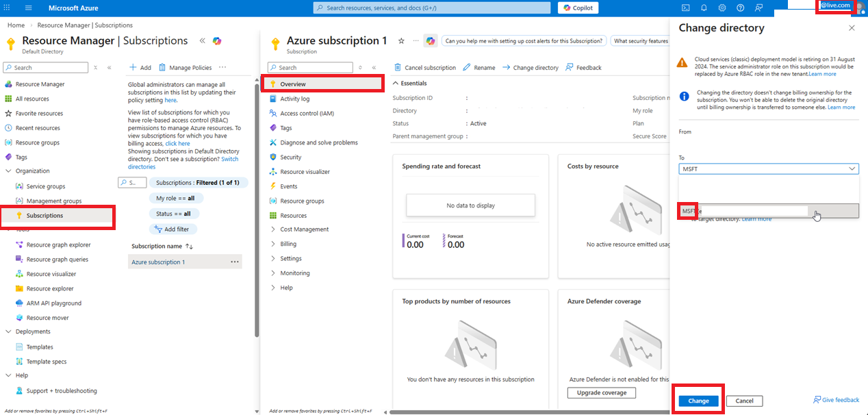The width and height of the screenshot is (868, 415).
Task: Open Resource mover
Action: click(47, 318)
